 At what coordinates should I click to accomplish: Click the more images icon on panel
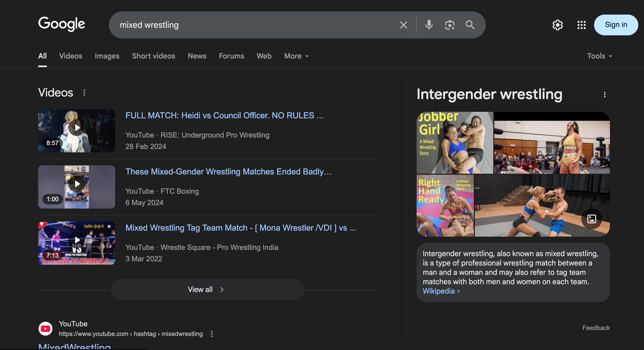click(x=592, y=219)
